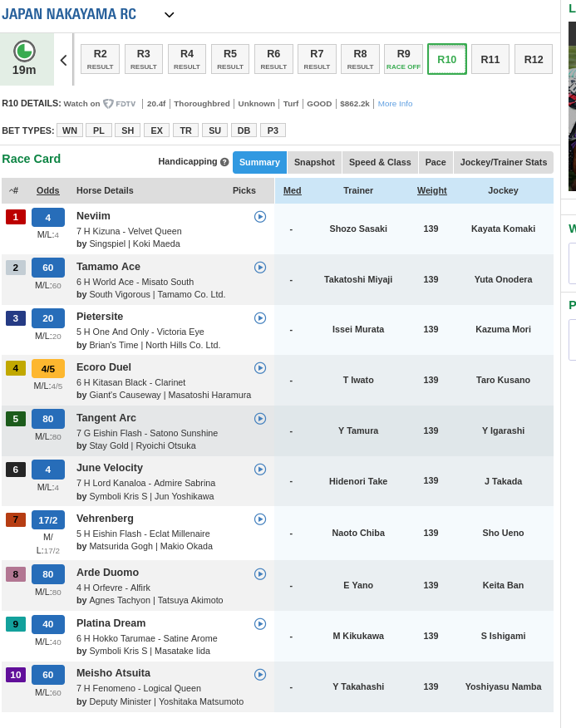Select the R12 race tab
The width and height of the screenshot is (576, 728).
[534, 59]
